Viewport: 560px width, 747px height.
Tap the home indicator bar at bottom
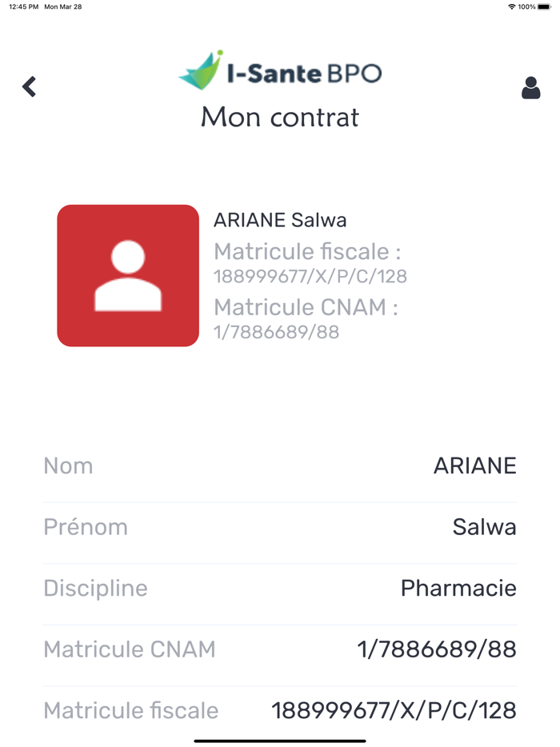click(x=280, y=740)
